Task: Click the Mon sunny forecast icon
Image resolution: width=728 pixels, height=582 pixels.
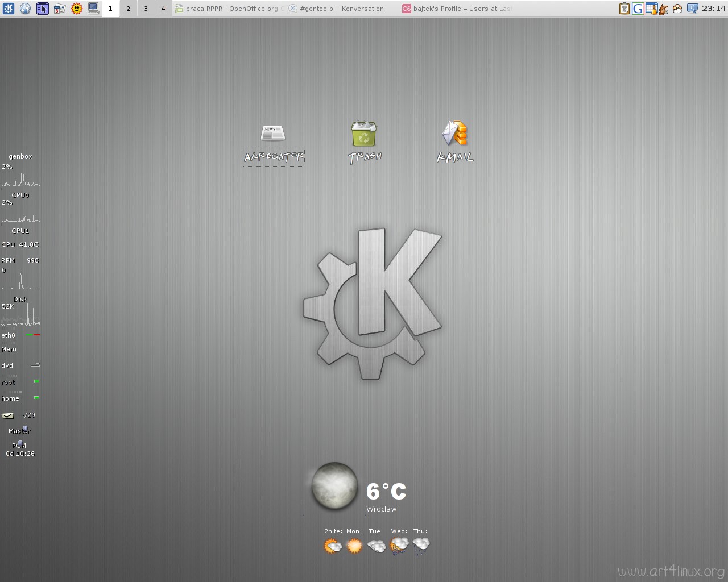Action: pos(354,546)
